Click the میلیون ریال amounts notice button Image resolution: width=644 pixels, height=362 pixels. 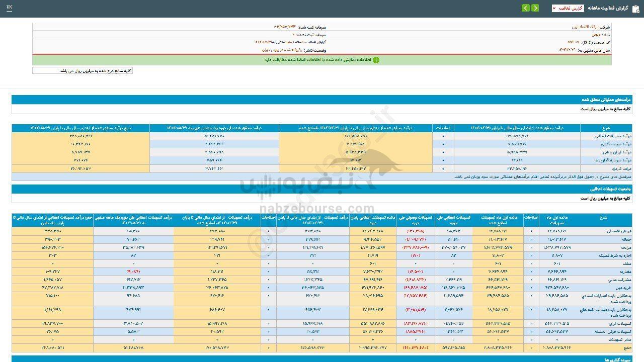point(83,70)
